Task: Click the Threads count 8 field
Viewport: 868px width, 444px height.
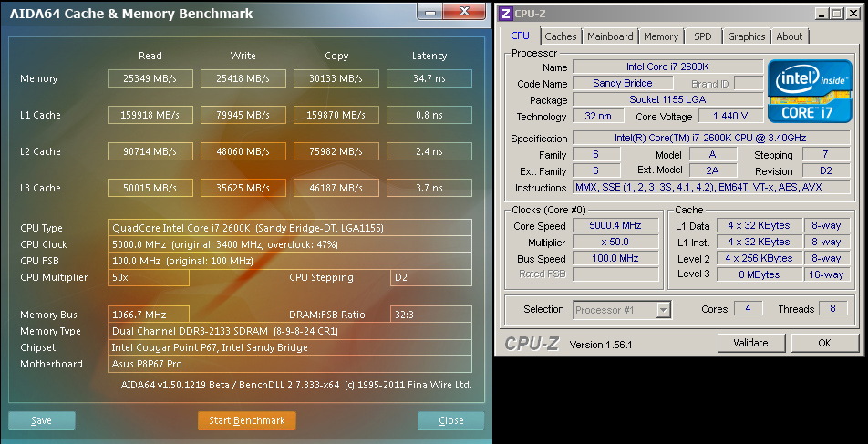Action: point(832,308)
